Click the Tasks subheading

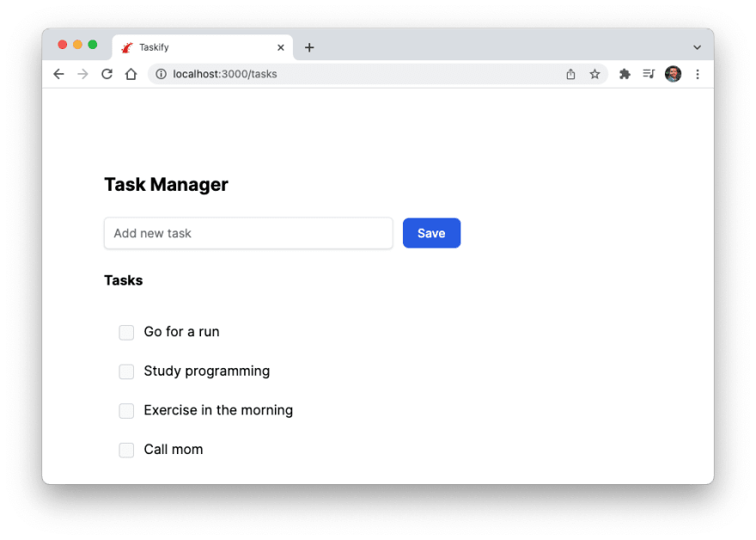click(124, 280)
